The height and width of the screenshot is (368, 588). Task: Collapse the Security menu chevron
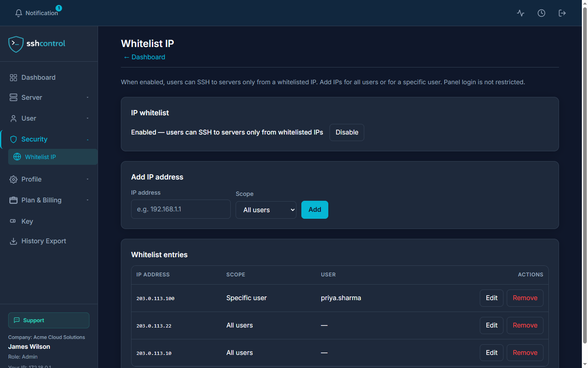[x=87, y=140]
